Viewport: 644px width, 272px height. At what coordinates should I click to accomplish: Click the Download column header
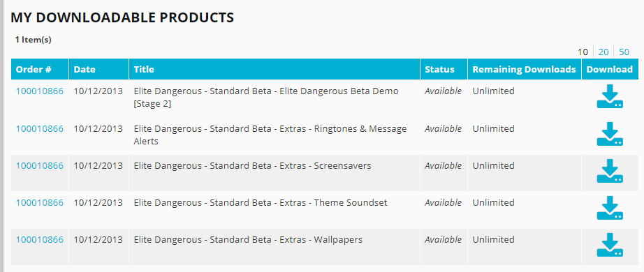(610, 69)
